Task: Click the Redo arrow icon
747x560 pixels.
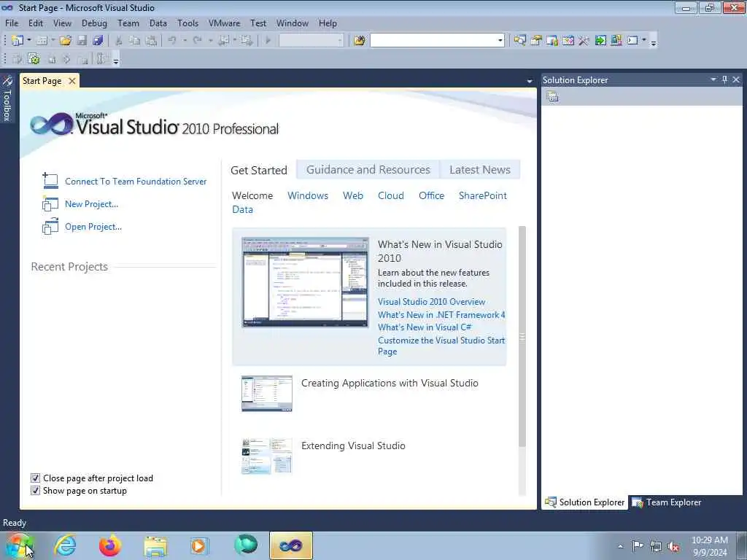Action: click(198, 41)
